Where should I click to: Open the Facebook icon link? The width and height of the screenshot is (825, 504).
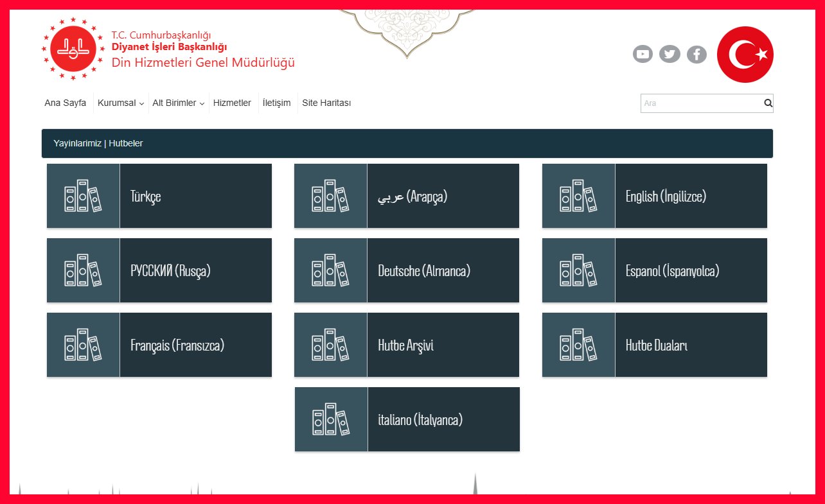(696, 55)
